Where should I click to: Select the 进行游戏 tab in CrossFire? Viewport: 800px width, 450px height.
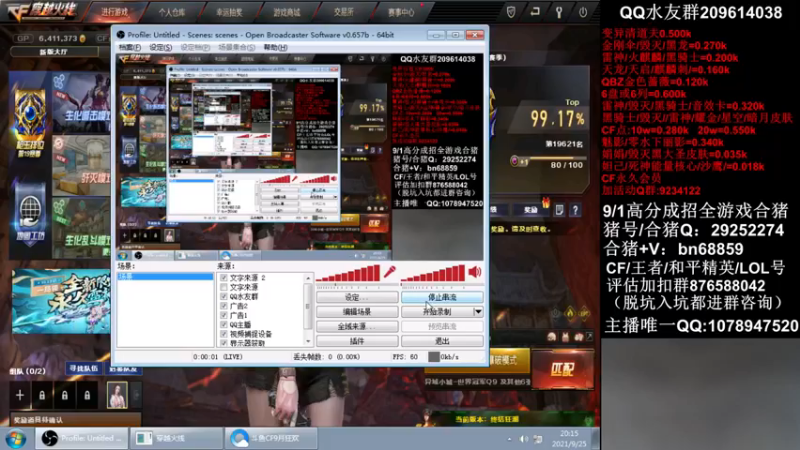(114, 12)
